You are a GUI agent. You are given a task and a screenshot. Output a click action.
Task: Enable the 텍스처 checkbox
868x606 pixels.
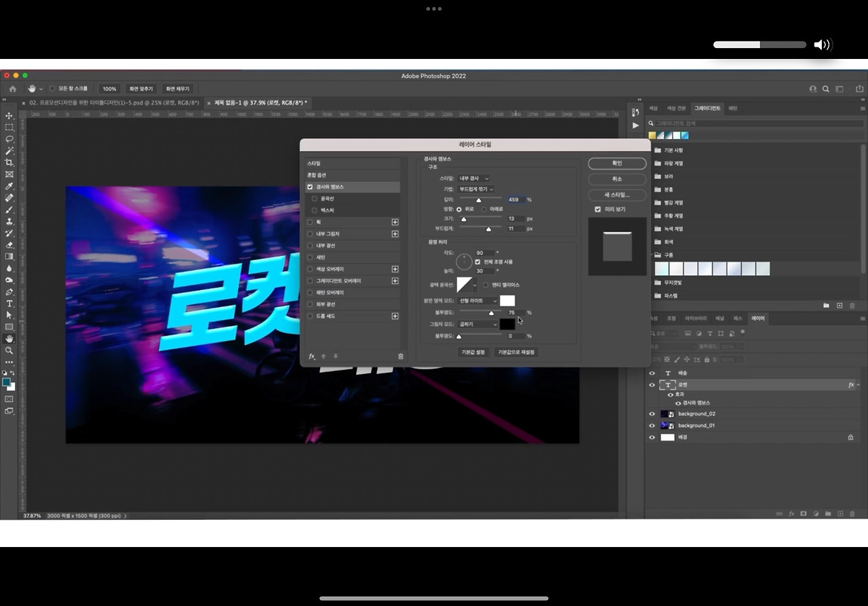(x=315, y=210)
